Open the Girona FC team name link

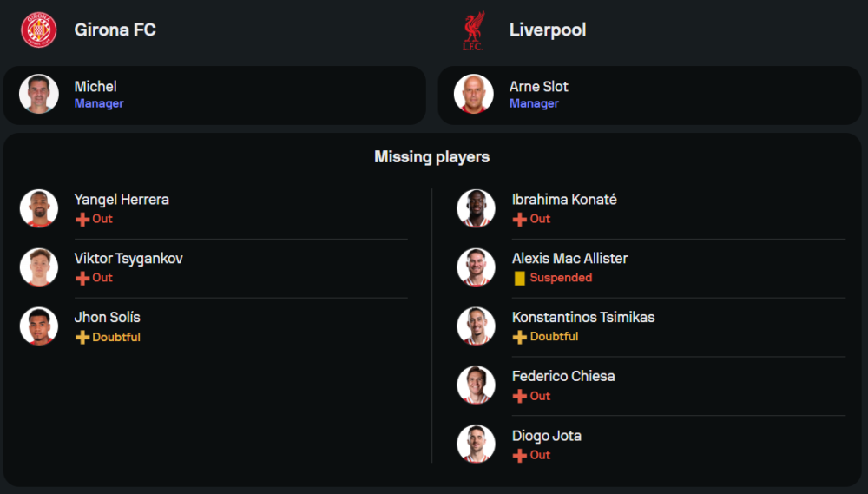[x=115, y=30]
